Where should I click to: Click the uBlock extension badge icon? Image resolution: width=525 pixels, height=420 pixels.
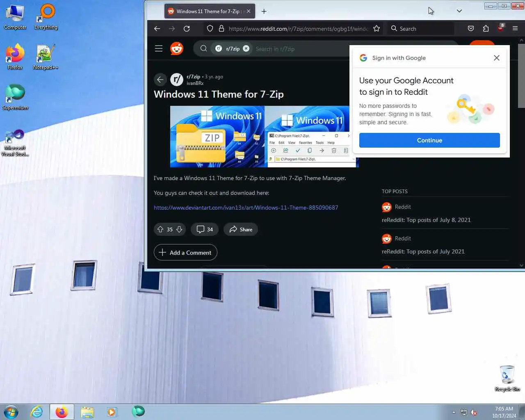[x=501, y=28]
